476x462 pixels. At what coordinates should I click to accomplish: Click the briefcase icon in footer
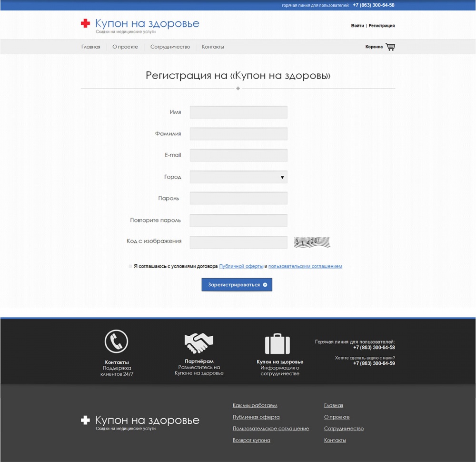277,343
